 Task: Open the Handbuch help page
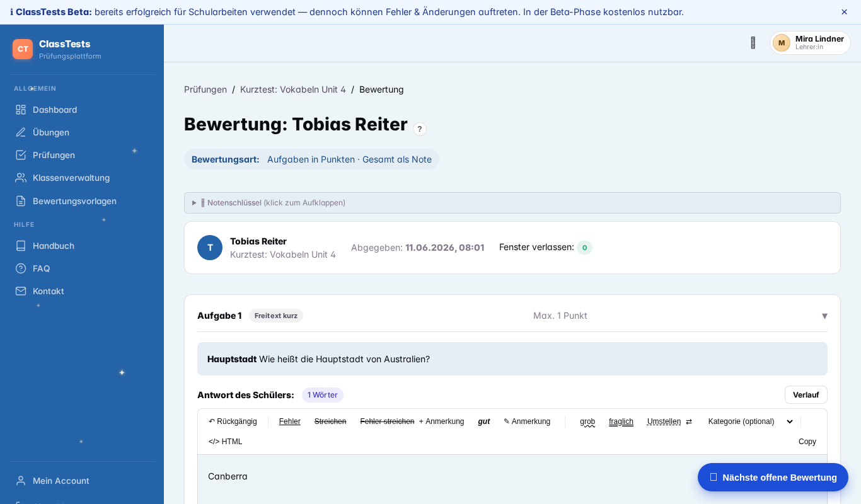click(x=82, y=246)
